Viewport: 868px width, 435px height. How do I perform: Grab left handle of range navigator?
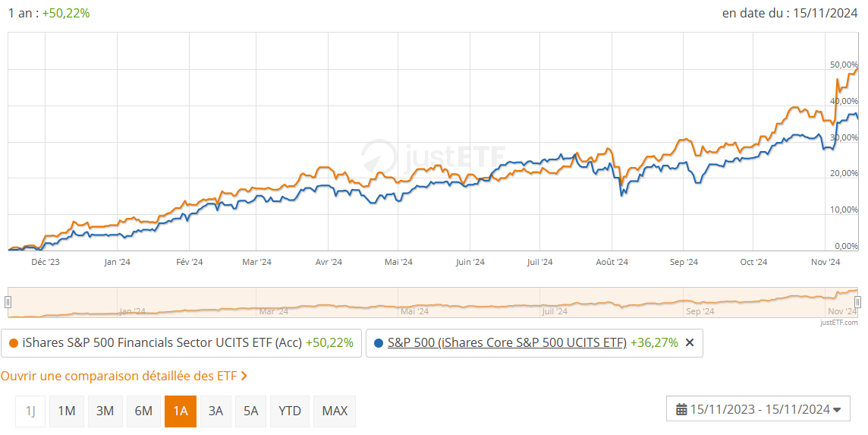pos(8,302)
